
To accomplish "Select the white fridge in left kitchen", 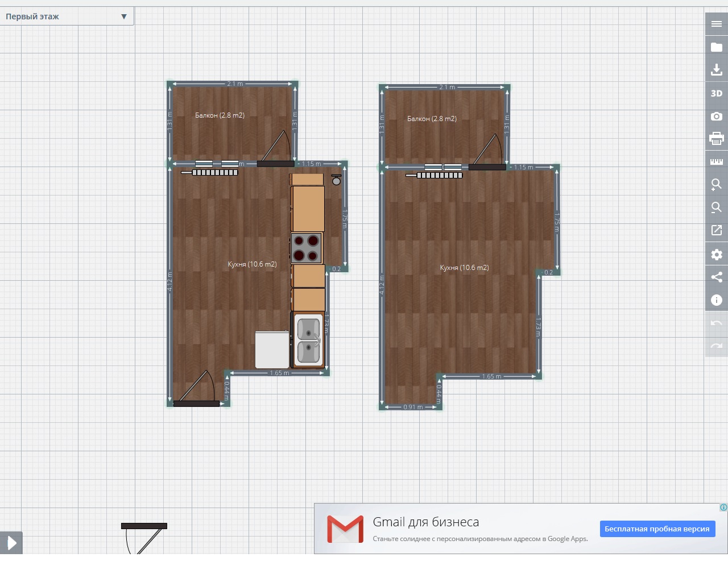I will click(272, 350).
